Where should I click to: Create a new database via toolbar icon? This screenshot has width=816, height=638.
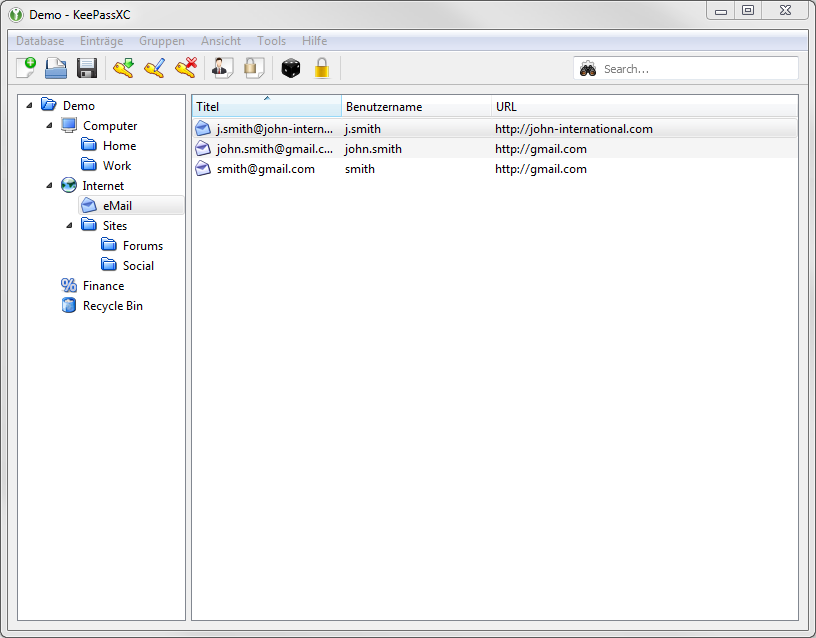(26, 68)
